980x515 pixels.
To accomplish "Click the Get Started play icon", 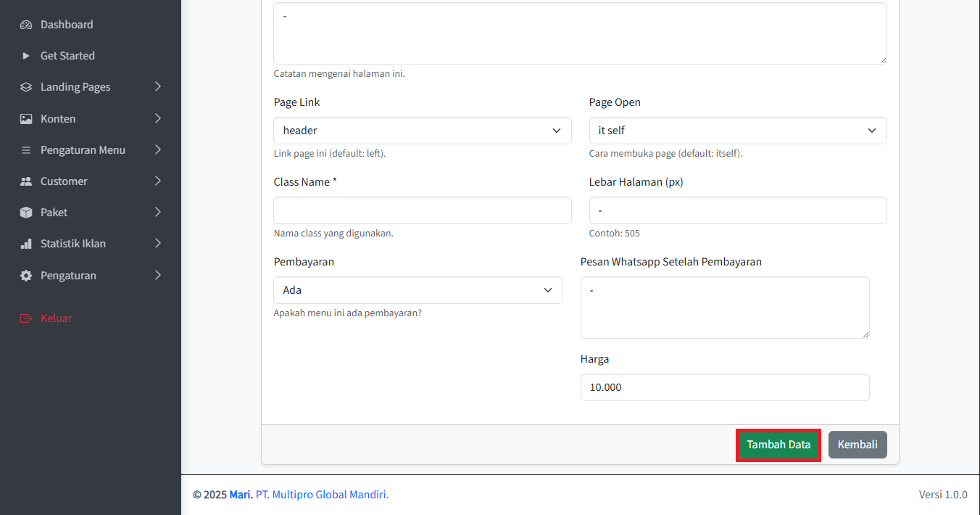I will tap(26, 56).
